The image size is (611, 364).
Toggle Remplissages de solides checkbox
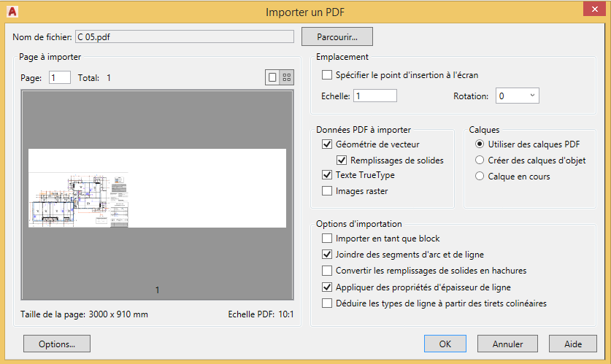(x=342, y=160)
